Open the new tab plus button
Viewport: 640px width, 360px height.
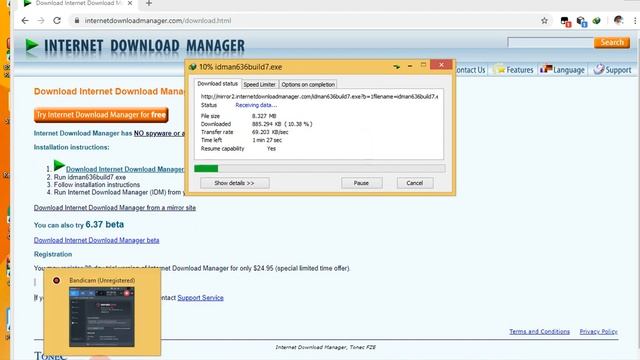pyautogui.click(x=149, y=3)
